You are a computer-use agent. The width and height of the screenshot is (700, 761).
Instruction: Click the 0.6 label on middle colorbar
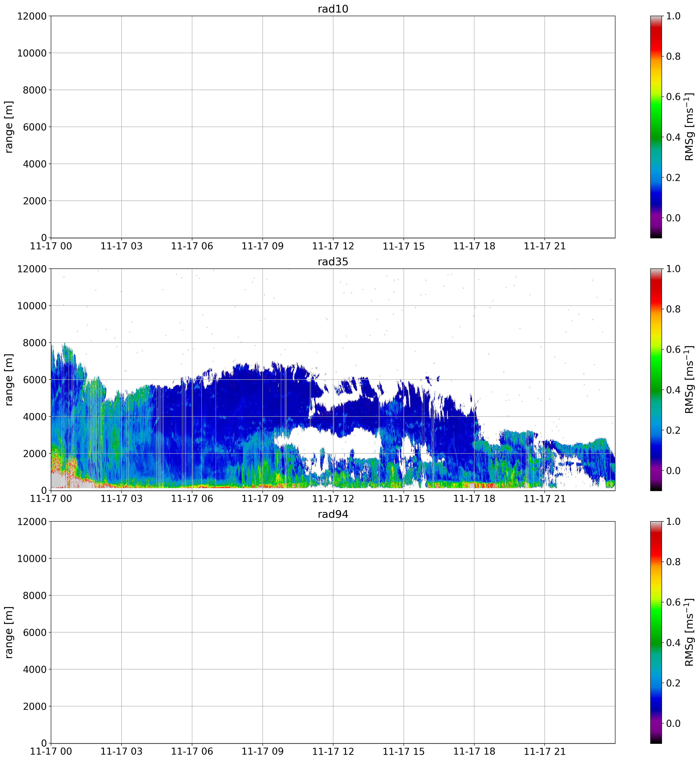pyautogui.click(x=673, y=349)
